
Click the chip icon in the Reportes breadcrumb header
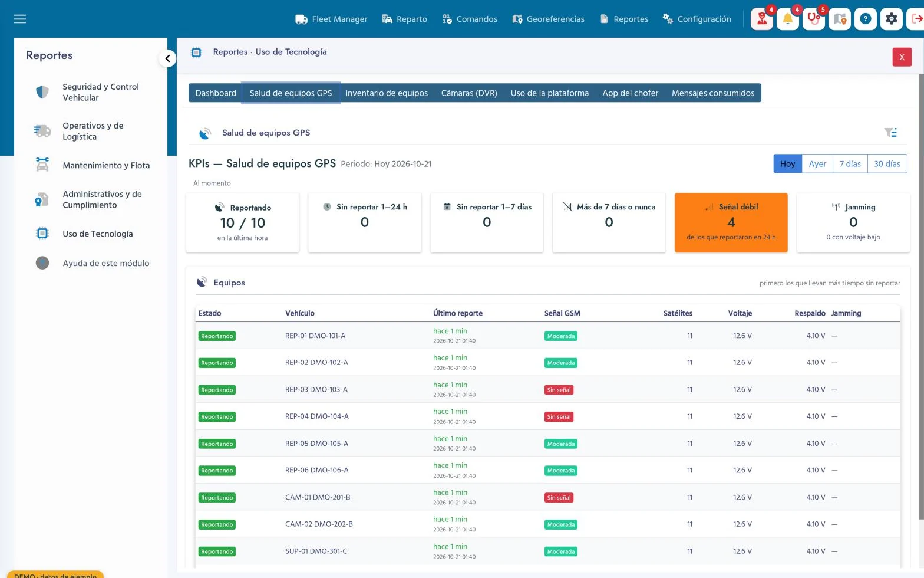click(x=196, y=52)
